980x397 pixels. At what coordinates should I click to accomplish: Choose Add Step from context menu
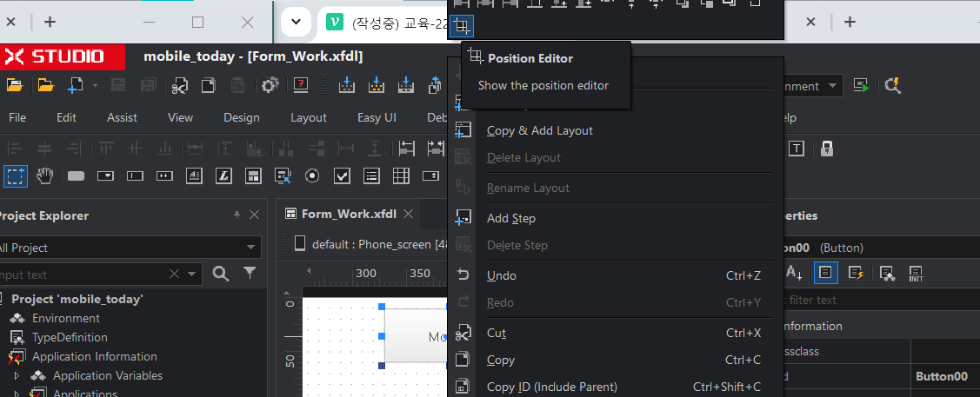[x=616, y=218]
